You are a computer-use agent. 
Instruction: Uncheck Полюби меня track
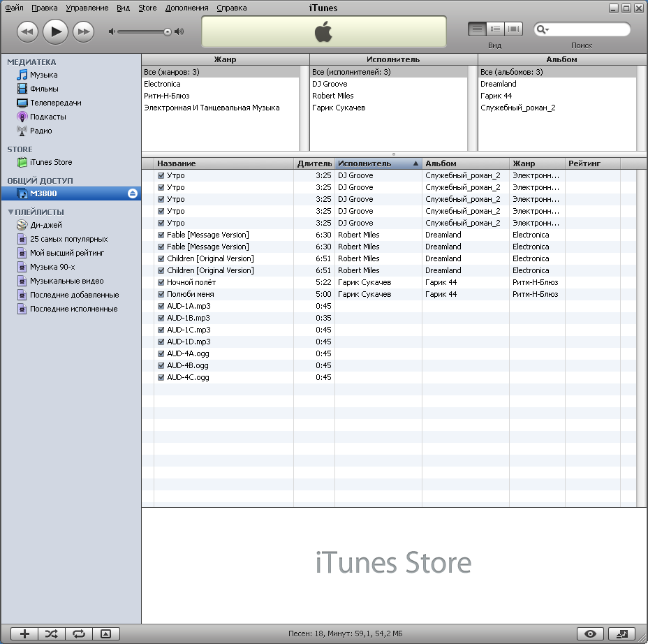tap(161, 294)
